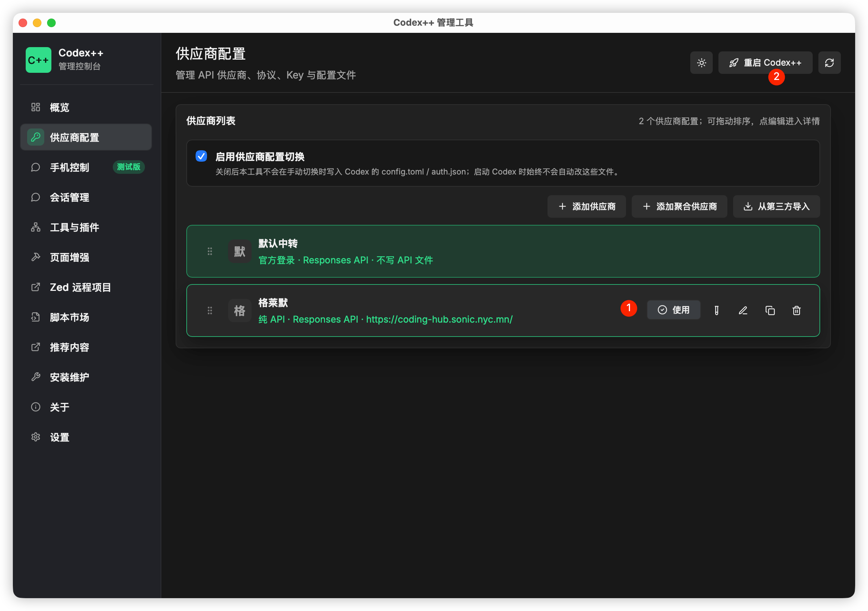The image size is (868, 611).
Task: Click the 启用供应商配置切换 label text
Action: point(260,157)
